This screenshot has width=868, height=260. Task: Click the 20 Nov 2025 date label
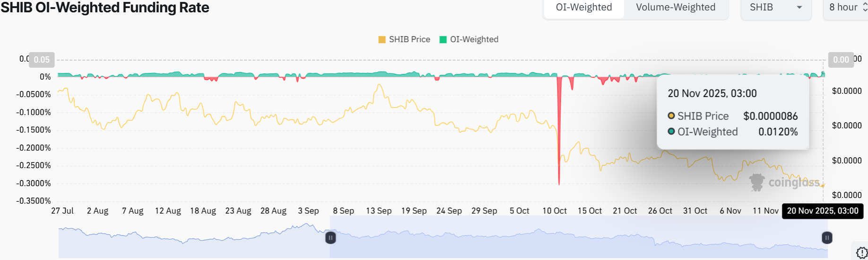pyautogui.click(x=823, y=211)
